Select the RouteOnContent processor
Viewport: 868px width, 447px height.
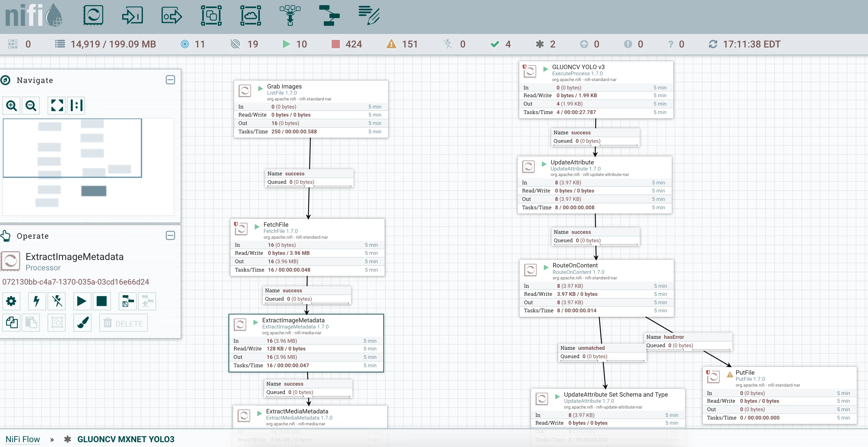coord(597,288)
